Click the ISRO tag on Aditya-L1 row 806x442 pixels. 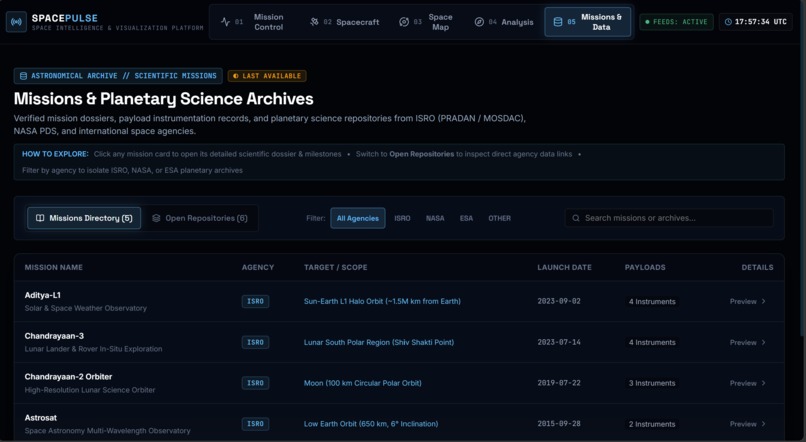[x=255, y=302]
